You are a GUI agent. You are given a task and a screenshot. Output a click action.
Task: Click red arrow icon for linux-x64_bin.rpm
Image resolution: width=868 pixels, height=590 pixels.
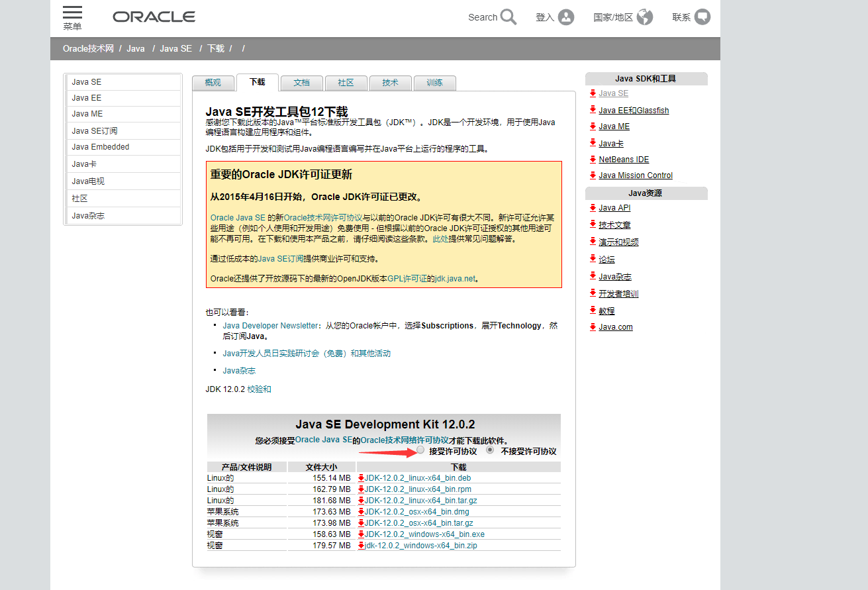(361, 489)
